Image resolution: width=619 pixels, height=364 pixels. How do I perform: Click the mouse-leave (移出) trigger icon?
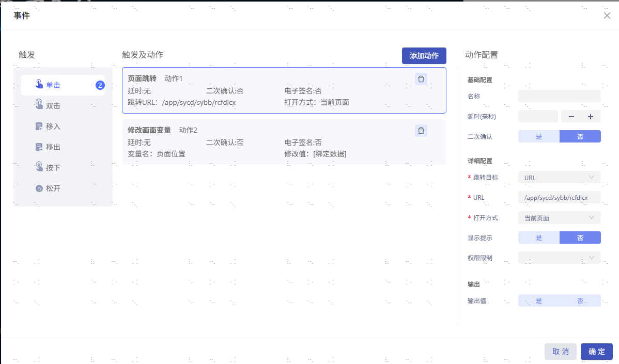39,147
